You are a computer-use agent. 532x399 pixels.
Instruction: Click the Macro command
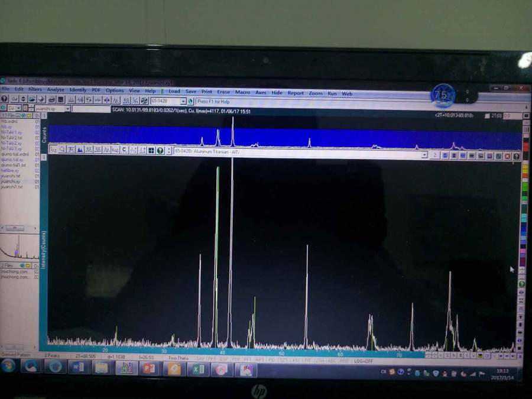pos(242,92)
